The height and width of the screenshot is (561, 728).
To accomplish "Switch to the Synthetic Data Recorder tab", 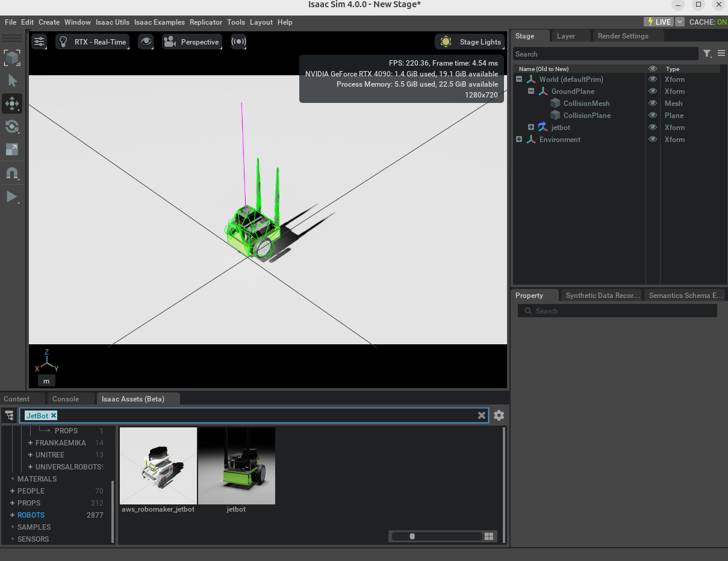I will pyautogui.click(x=602, y=296).
